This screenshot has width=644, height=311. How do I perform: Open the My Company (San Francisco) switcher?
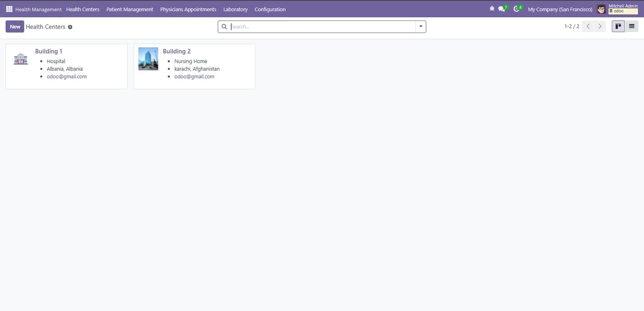pyautogui.click(x=560, y=9)
